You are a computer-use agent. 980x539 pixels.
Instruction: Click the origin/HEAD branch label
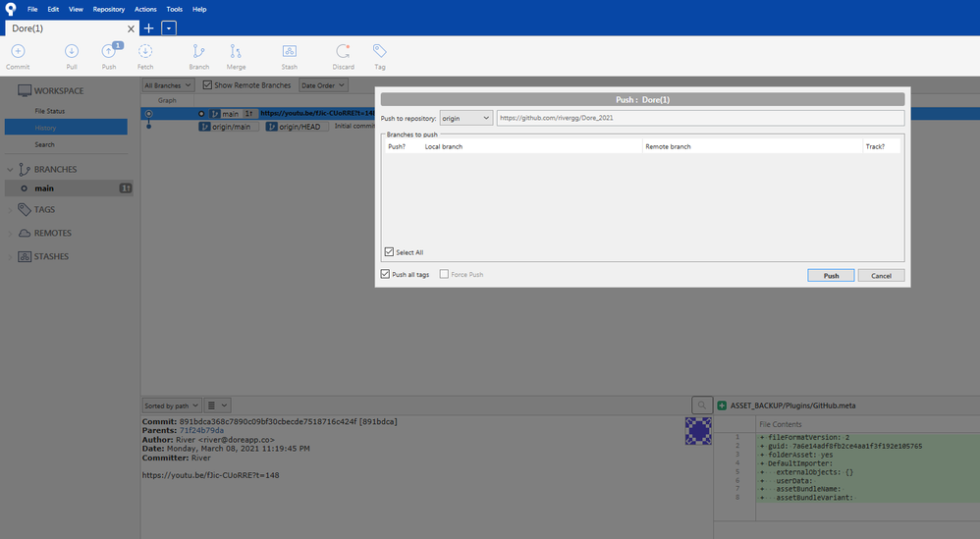(297, 127)
